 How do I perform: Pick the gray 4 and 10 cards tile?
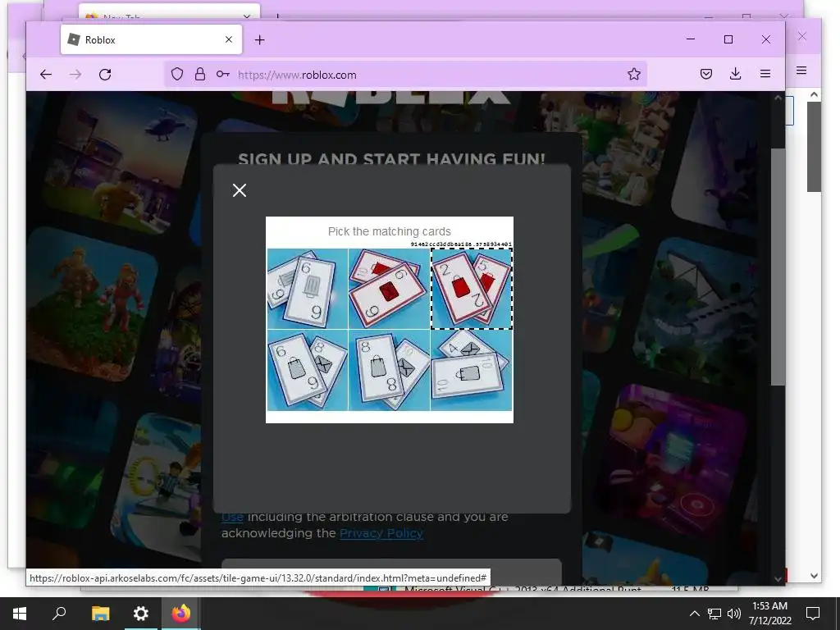click(472, 370)
